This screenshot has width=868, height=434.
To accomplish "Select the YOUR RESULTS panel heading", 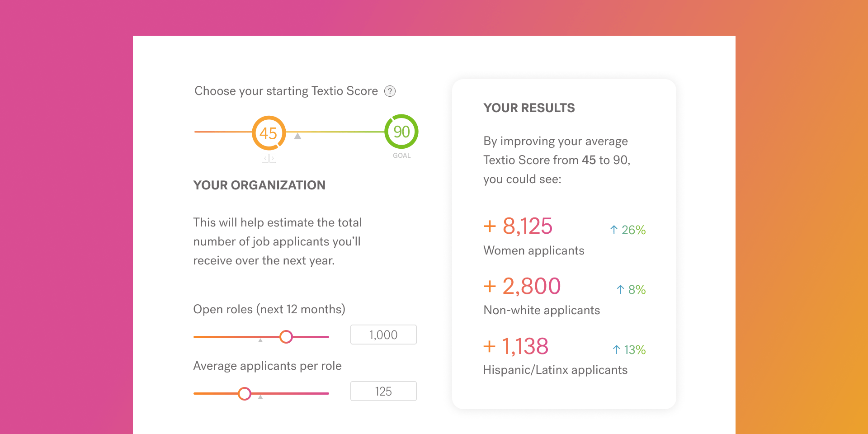I will 529,108.
